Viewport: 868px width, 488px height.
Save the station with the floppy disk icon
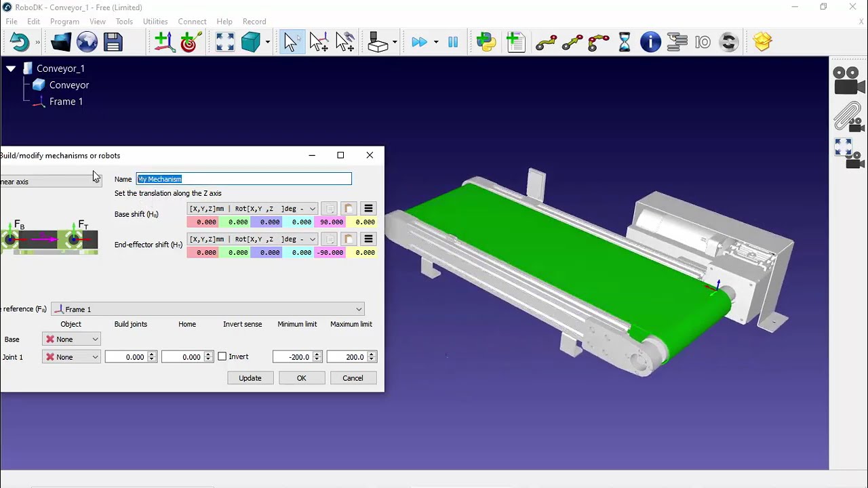pyautogui.click(x=113, y=42)
